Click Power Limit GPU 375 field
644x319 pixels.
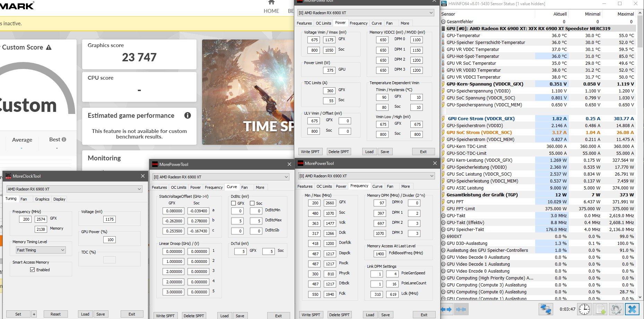tap(330, 70)
